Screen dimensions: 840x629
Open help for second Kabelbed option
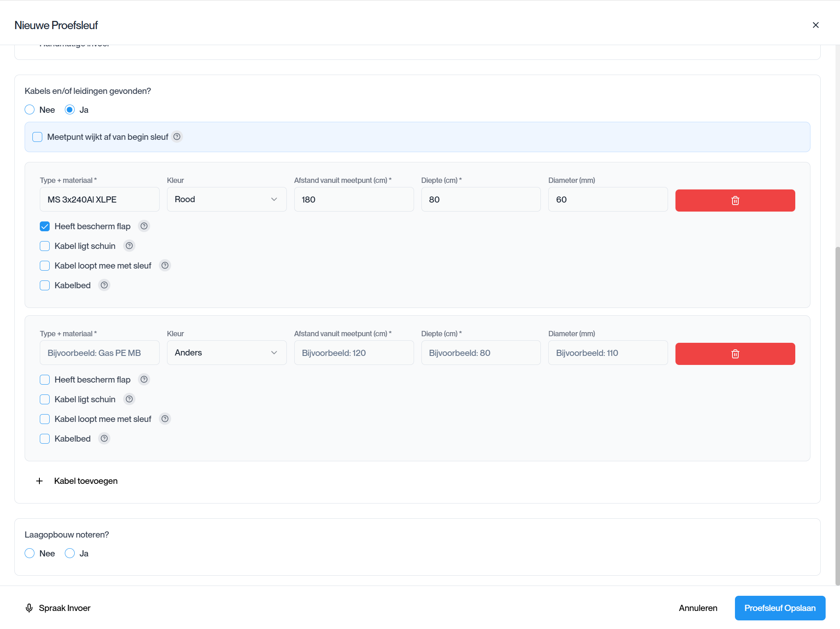(104, 438)
